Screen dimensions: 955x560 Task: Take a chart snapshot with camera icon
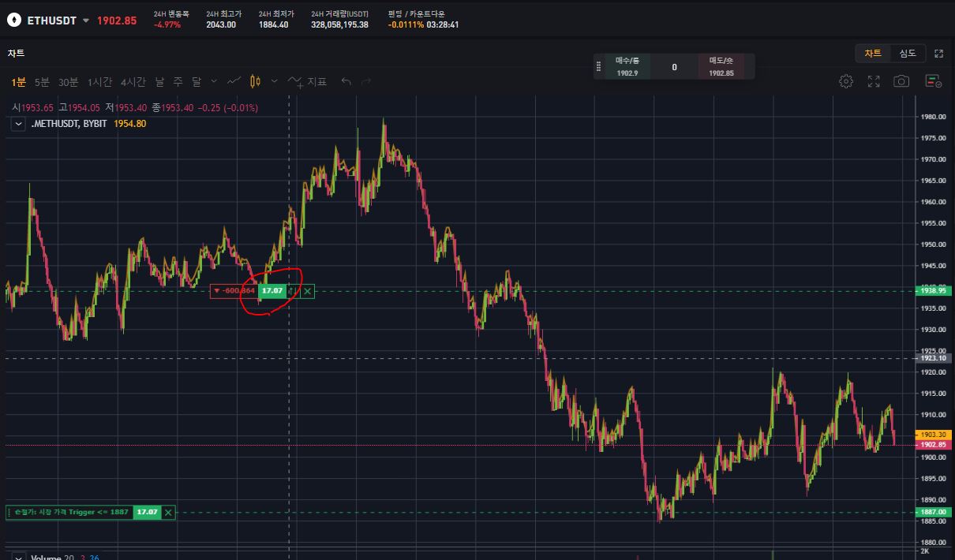901,81
